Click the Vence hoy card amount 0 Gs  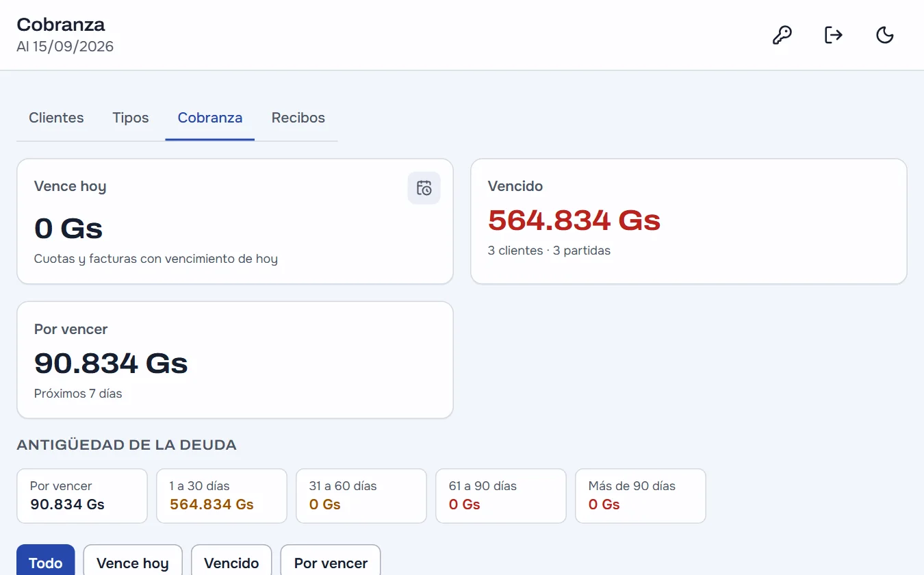click(68, 228)
